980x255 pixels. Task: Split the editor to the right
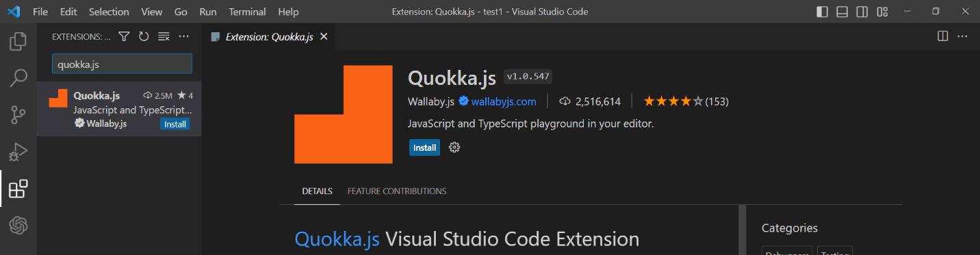point(942,36)
